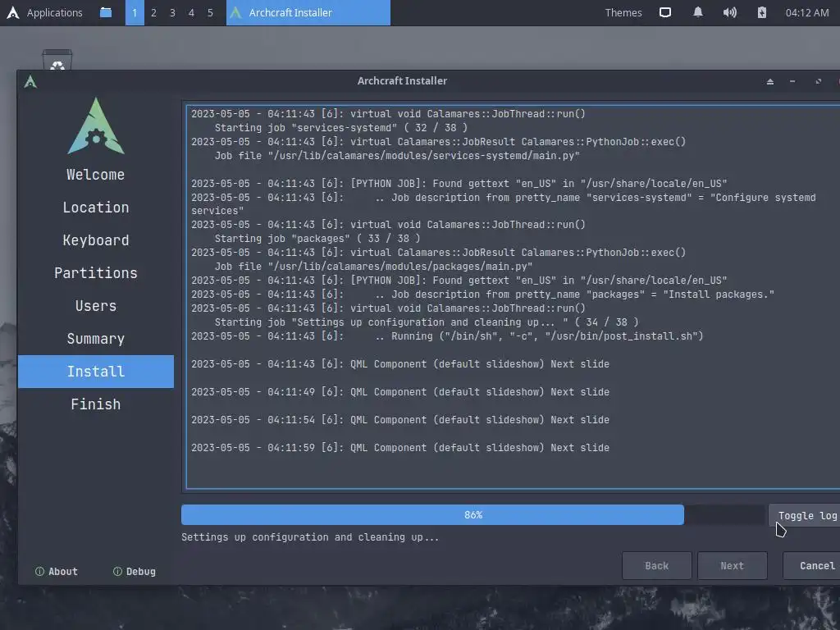Screen dimensions: 840x630
Task: Maximize the Archcraft Installer window
Action: point(818,81)
